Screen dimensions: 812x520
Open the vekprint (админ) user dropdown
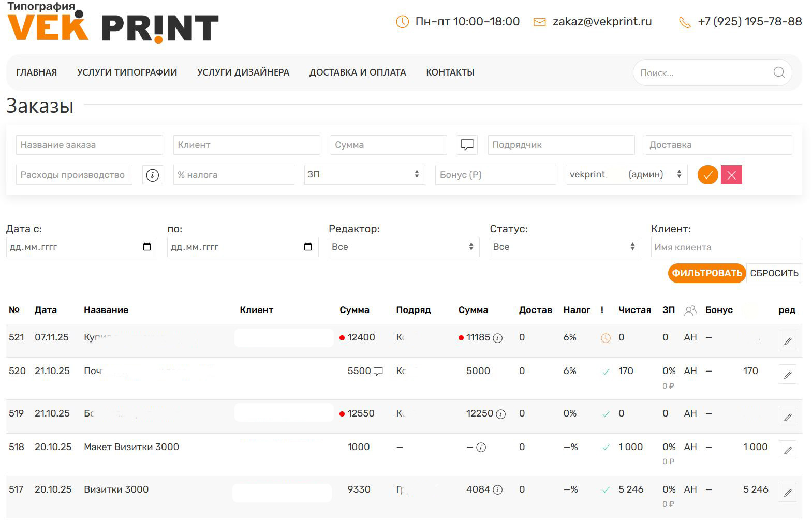pos(627,175)
